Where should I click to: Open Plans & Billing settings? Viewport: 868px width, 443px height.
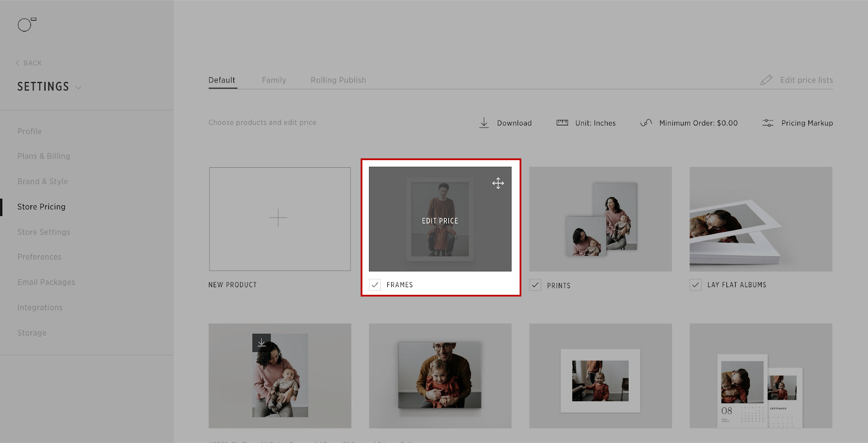coord(43,156)
